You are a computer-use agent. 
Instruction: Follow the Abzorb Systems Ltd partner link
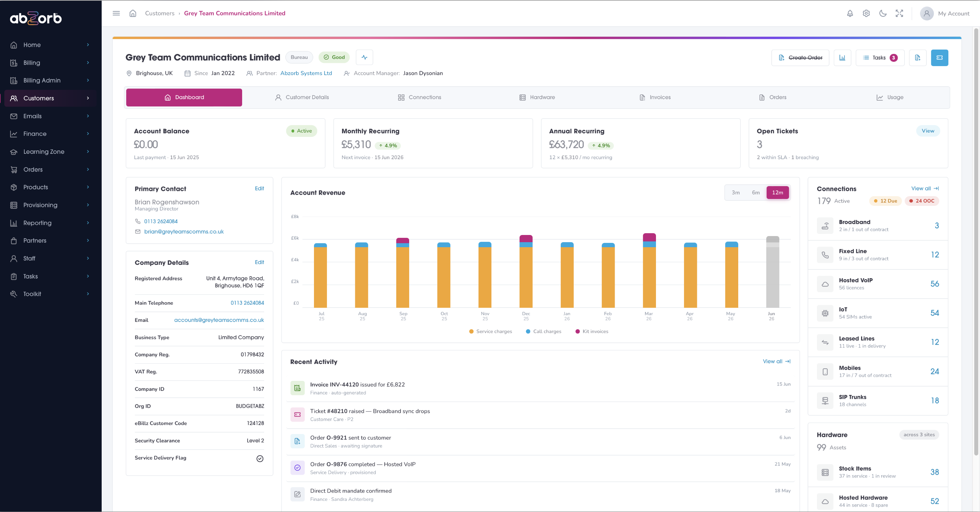pos(306,73)
